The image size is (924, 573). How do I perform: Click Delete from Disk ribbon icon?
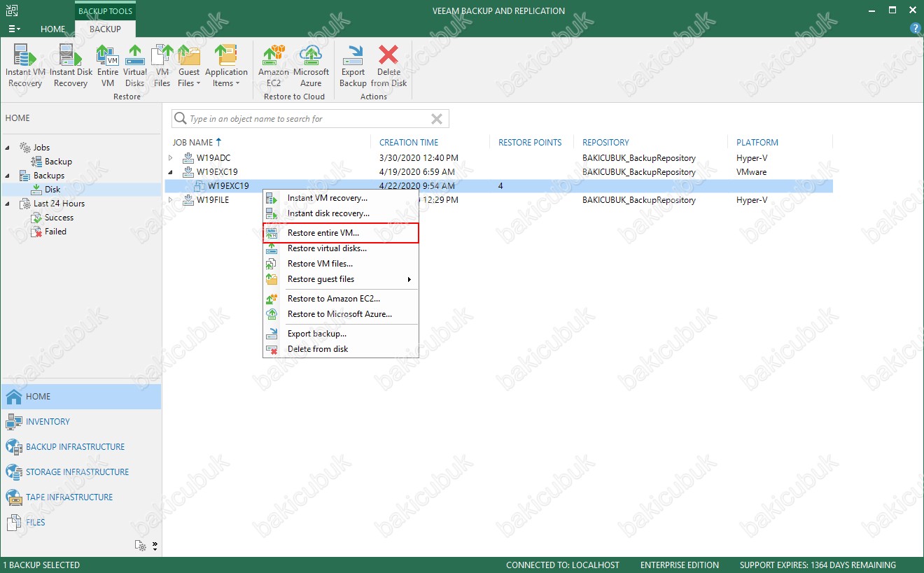coord(388,66)
